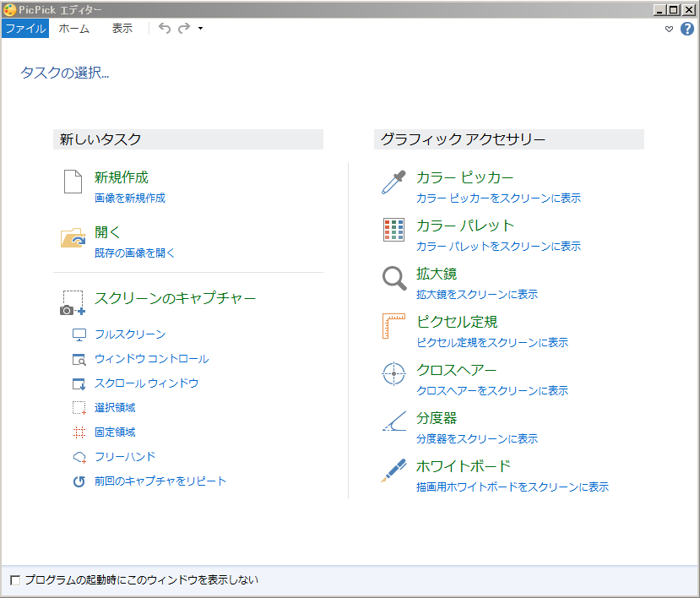This screenshot has height=598, width=700.
Task: Click the folder icon next to 開く
Action: pos(73,238)
